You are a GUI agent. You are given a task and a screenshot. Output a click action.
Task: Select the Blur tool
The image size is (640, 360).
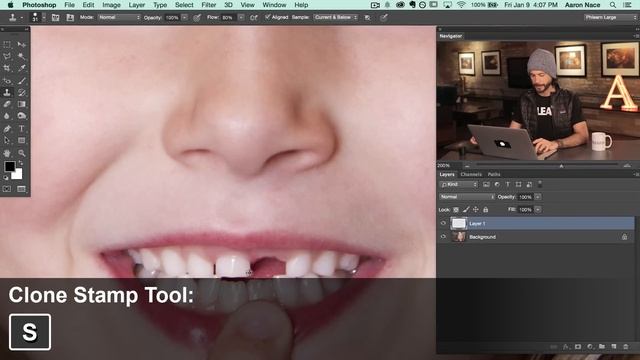pos(7,116)
